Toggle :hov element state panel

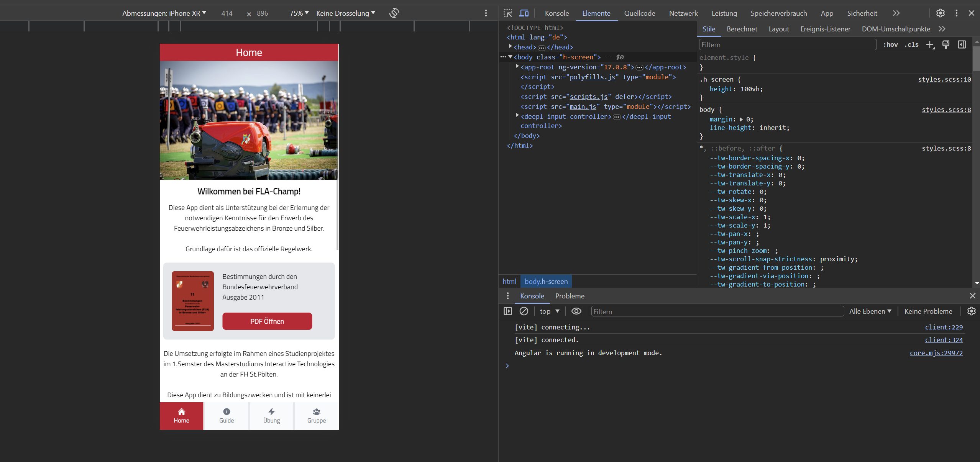click(890, 44)
